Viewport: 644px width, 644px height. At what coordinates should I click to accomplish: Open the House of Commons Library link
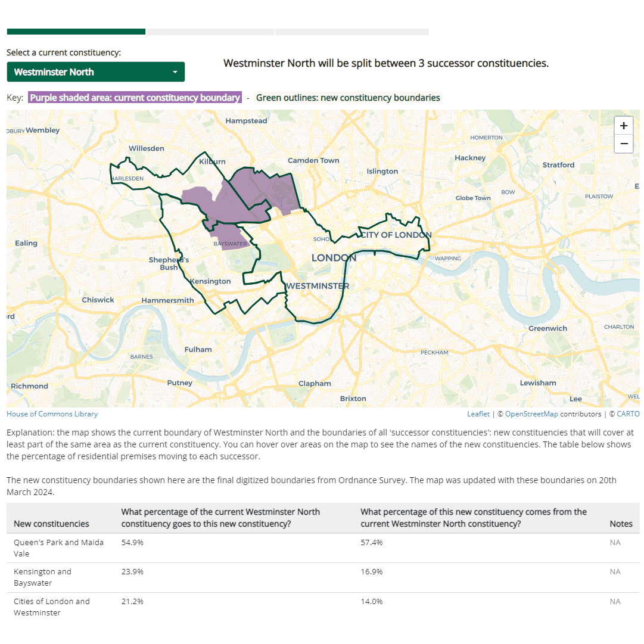52,414
